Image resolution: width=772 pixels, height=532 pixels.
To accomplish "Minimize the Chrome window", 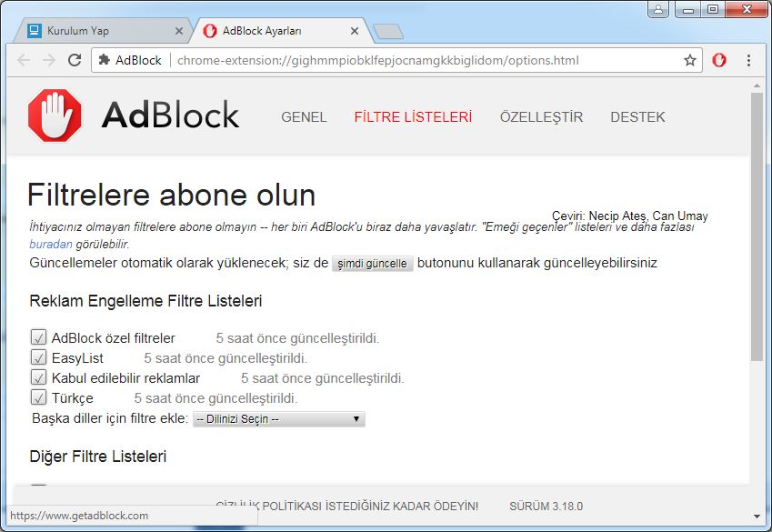I will [688, 9].
